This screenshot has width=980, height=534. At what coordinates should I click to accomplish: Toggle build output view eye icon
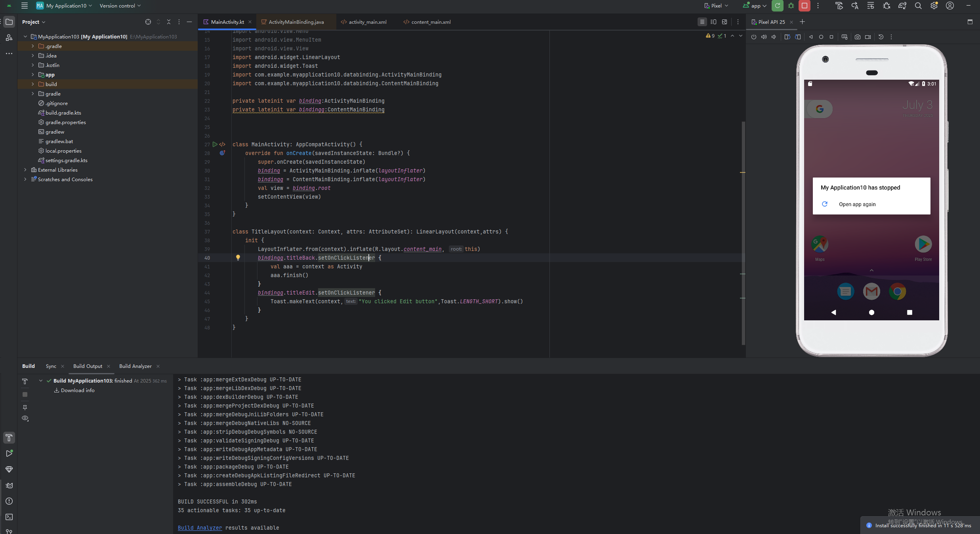25,418
